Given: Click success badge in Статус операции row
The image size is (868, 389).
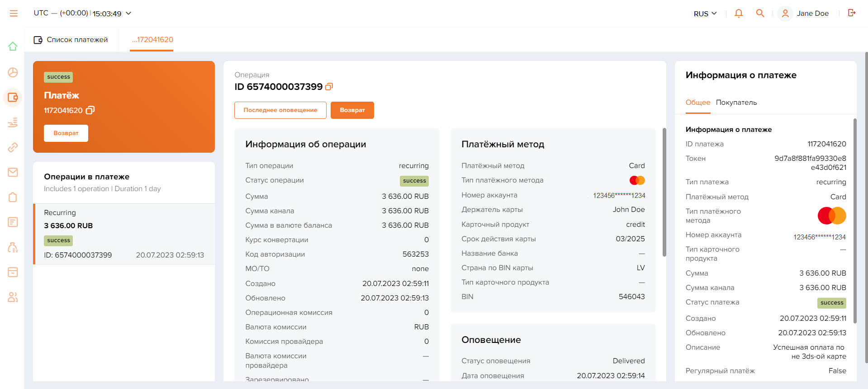Looking at the screenshot, I should (x=414, y=181).
